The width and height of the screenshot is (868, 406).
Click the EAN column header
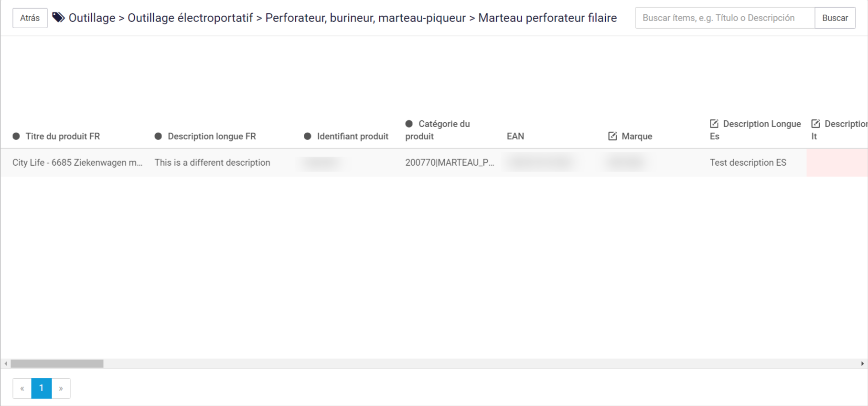click(x=515, y=136)
